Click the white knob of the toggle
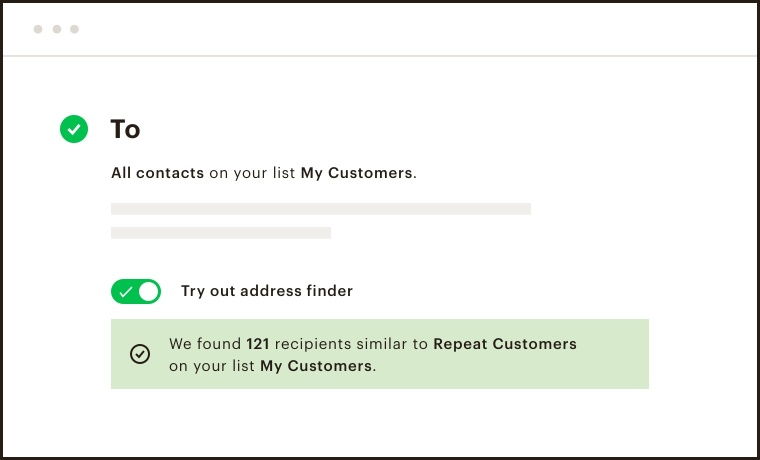Screen dimensions: 760x460 coord(149,291)
